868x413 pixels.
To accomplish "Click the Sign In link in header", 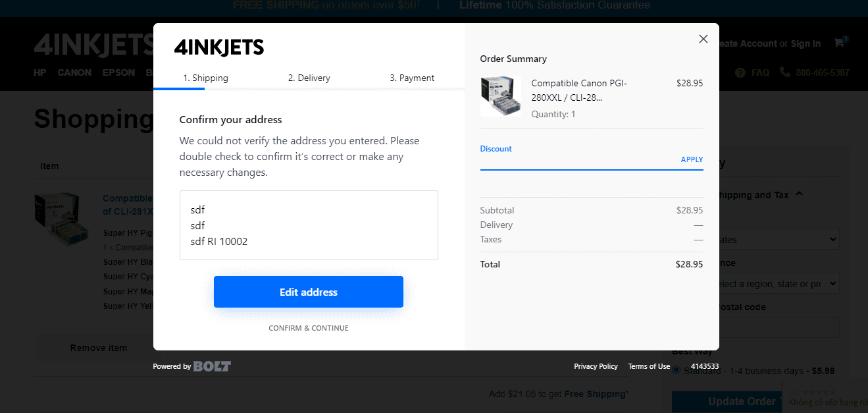I will pos(805,43).
